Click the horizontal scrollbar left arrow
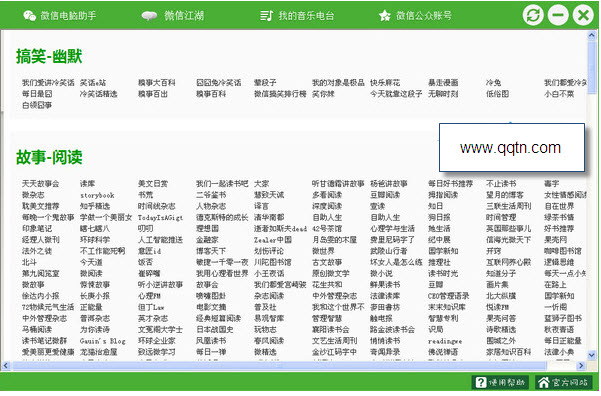The image size is (601, 396). point(5,366)
